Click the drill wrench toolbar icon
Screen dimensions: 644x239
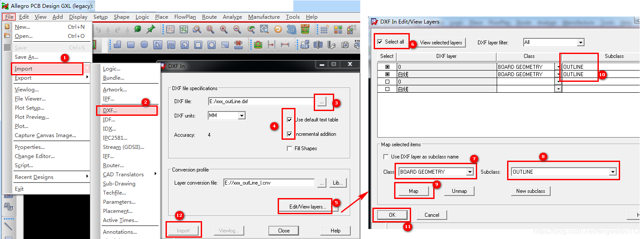(332, 45)
